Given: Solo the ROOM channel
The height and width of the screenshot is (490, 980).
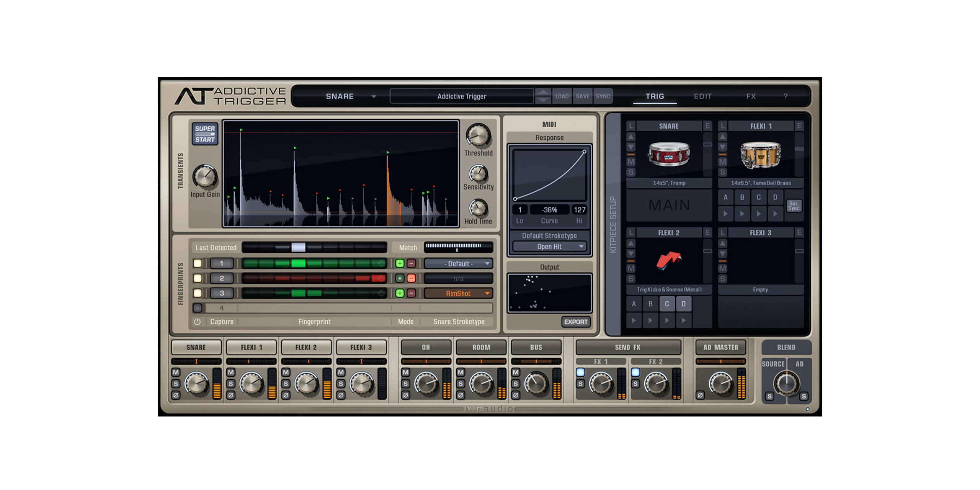Looking at the screenshot, I should coord(461,384).
